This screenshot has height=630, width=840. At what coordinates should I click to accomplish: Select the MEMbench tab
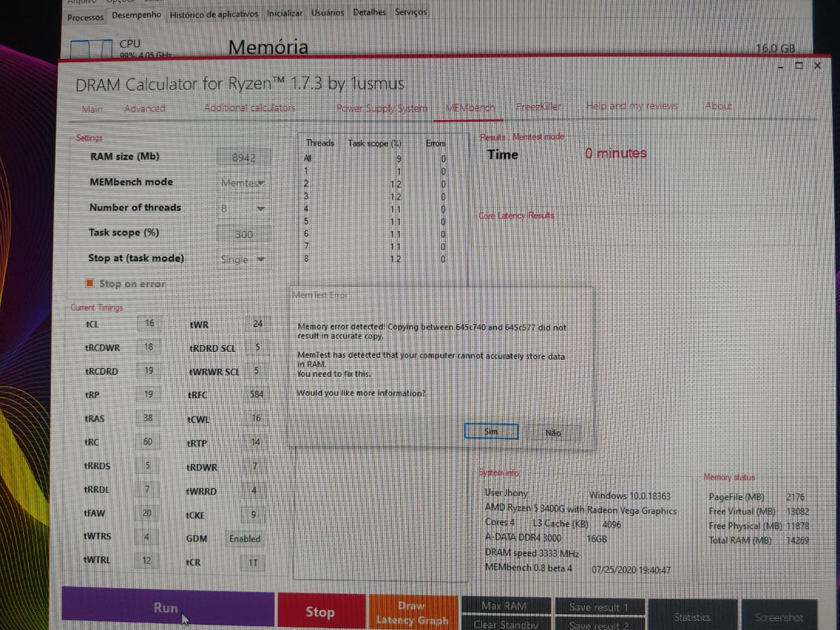pyautogui.click(x=470, y=107)
